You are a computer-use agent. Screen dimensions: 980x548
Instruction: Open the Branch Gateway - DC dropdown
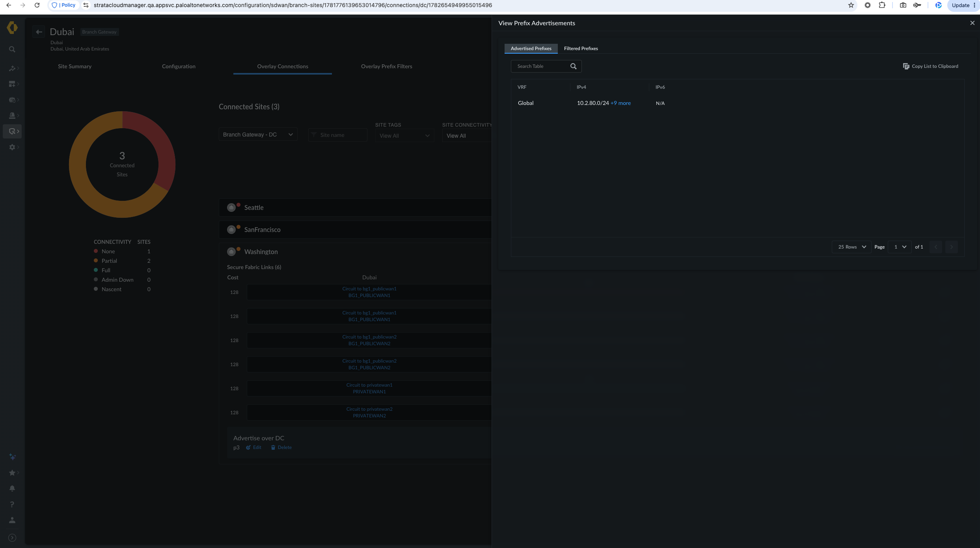click(x=258, y=135)
